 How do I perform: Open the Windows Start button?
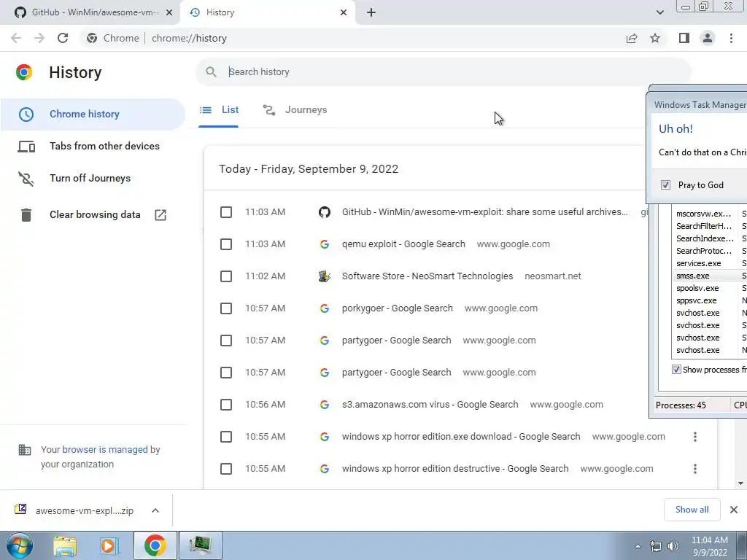(20, 545)
